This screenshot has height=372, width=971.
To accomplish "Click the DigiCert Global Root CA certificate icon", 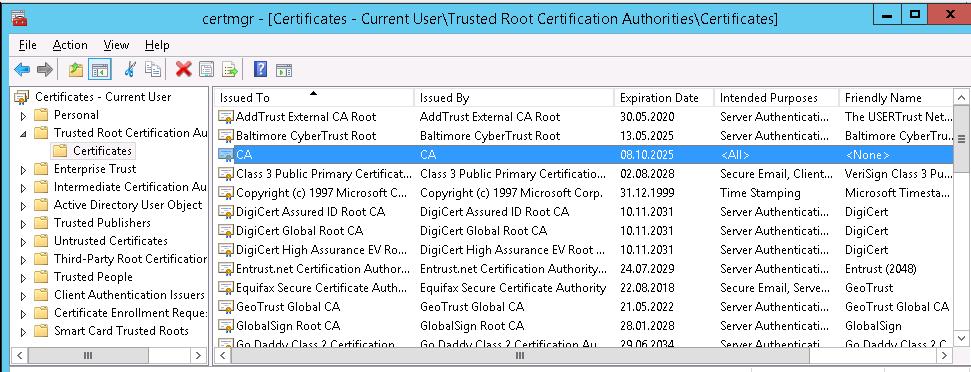I will 226,231.
